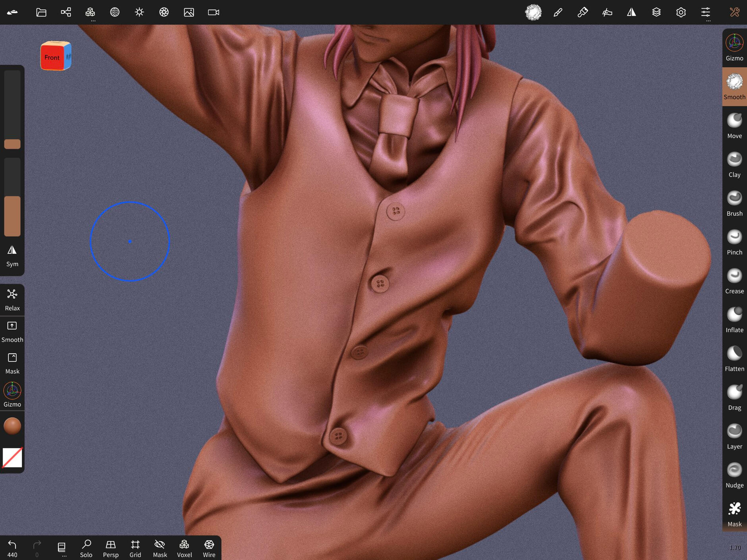Screen dimensions: 747x560
Task: Choose the Drag tool
Action: [734, 397]
